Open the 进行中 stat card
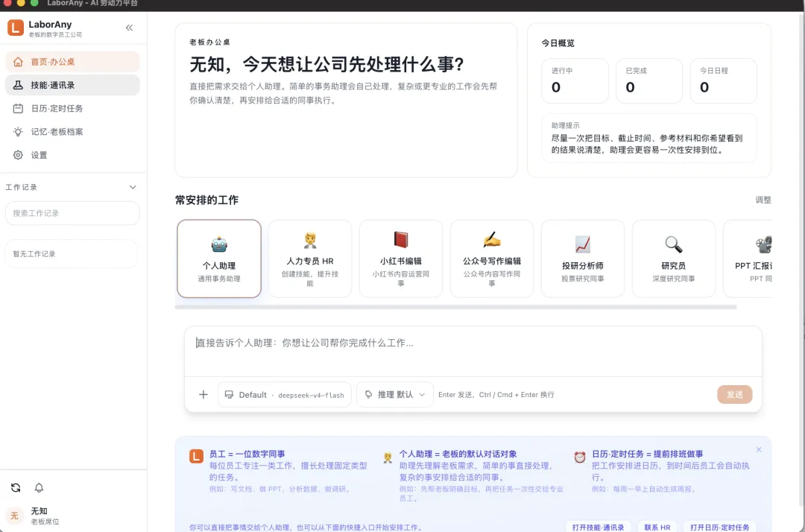This screenshot has width=805, height=532. click(x=575, y=80)
